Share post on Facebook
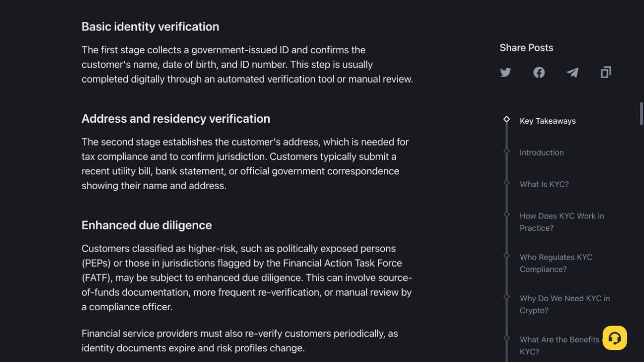644x362 pixels. [x=539, y=73]
